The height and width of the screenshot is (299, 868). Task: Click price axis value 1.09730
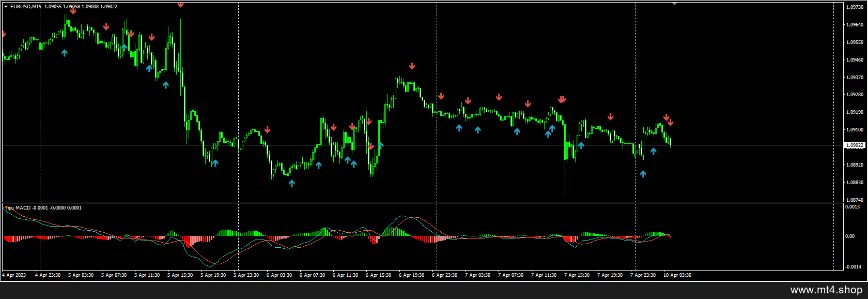855,7
